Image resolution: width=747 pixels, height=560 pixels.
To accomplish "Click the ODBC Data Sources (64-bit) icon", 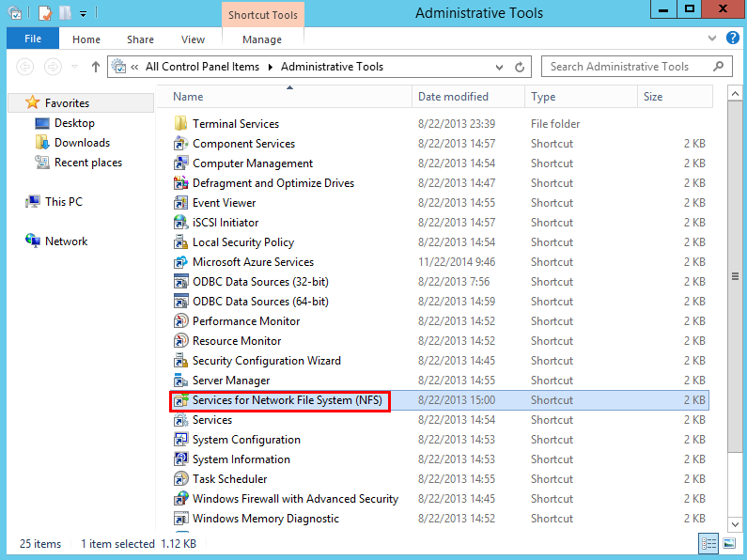I will click(180, 302).
